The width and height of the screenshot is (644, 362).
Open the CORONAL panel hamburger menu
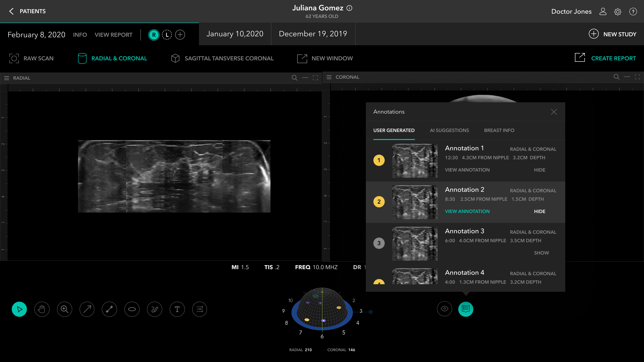[329, 77]
